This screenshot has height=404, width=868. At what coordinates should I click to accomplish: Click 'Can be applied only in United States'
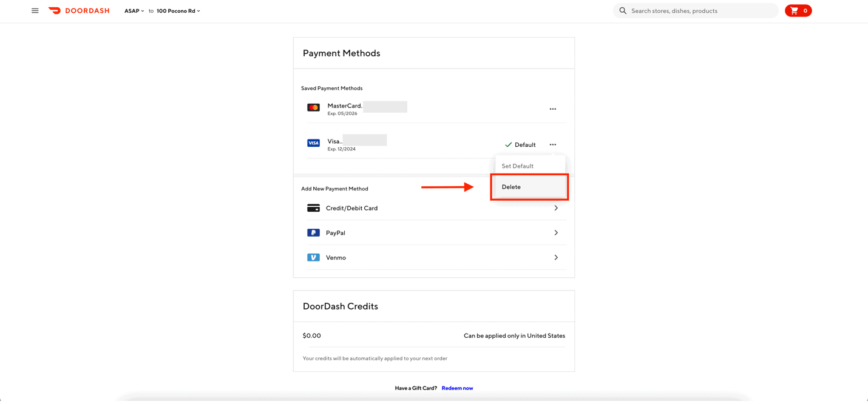click(514, 335)
